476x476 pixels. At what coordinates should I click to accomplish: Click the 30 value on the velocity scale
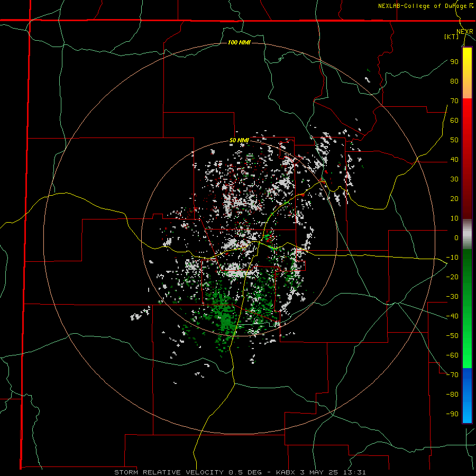click(x=454, y=179)
